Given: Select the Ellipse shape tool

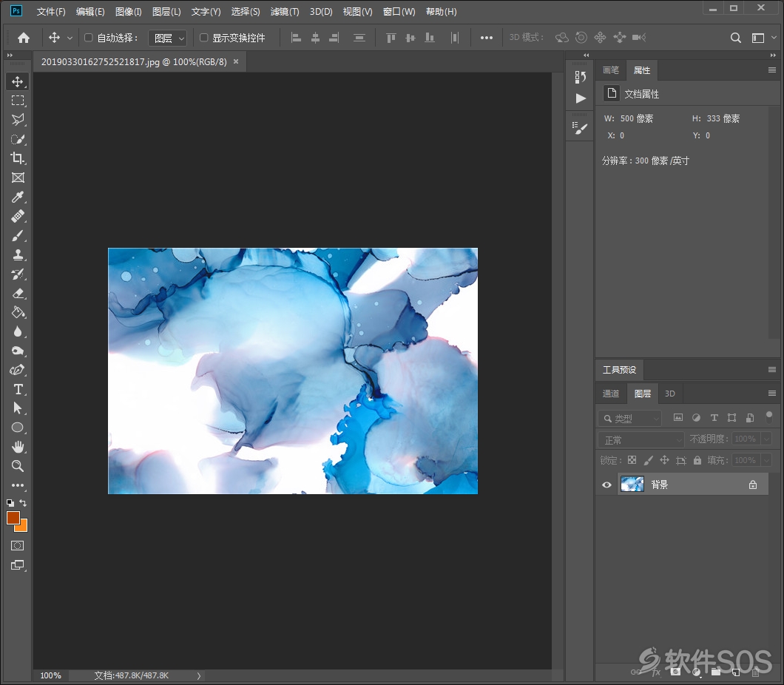Looking at the screenshot, I should (18, 428).
